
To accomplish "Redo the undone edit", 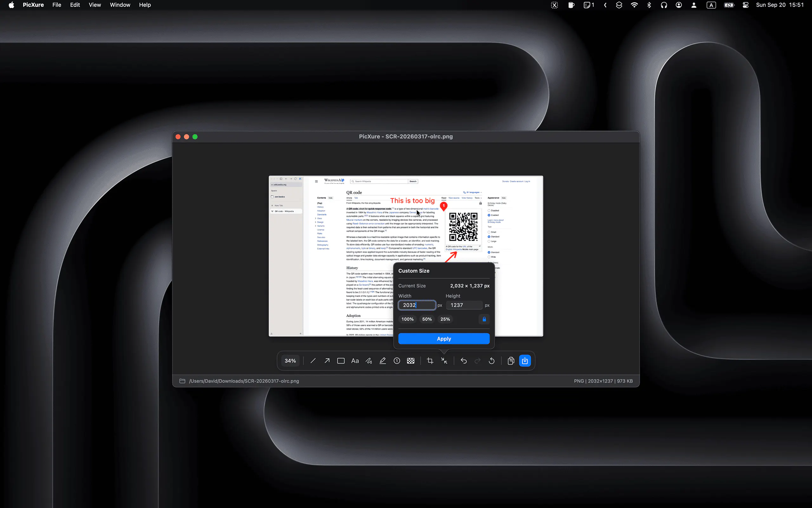I will [477, 361].
